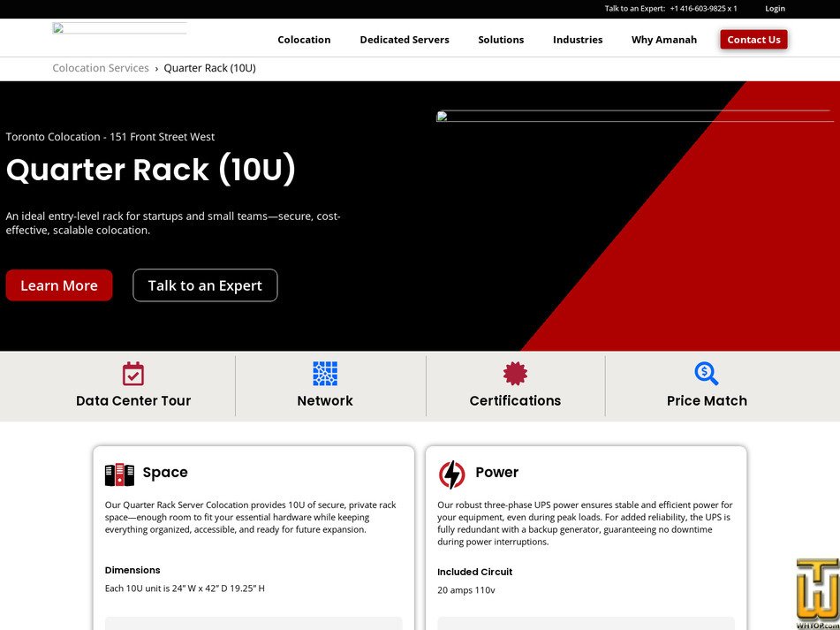
Task: Click the Space card heading
Action: [165, 472]
